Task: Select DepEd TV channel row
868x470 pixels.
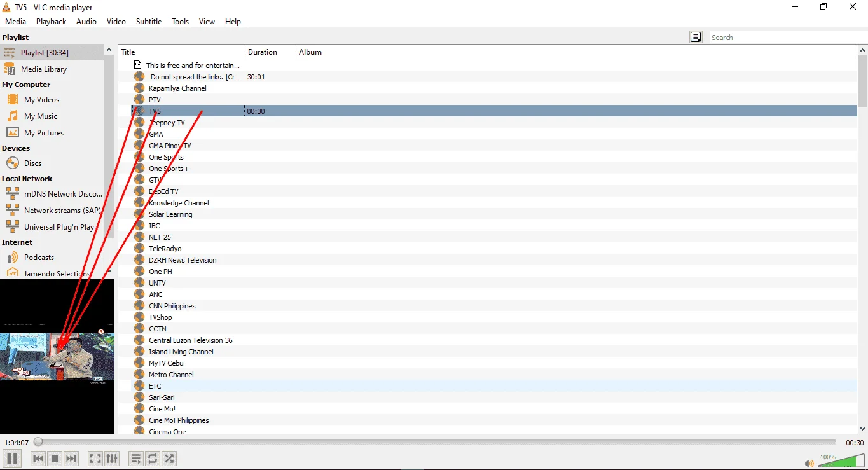Action: 494,191
